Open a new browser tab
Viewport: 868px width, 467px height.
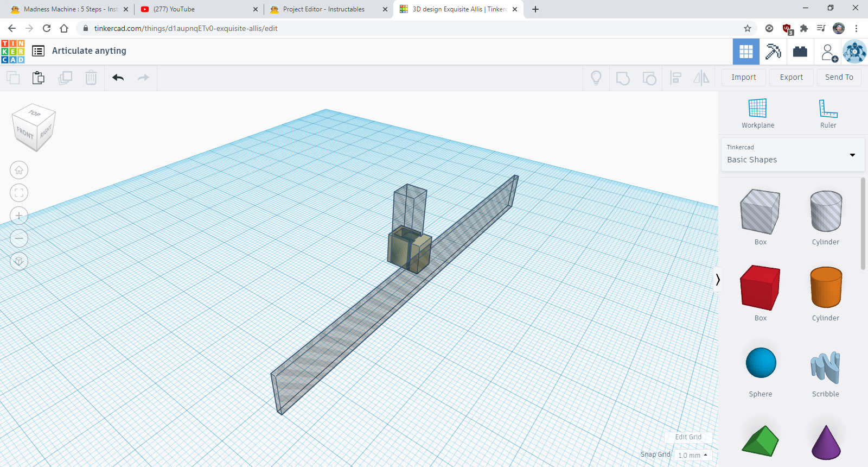pos(535,9)
